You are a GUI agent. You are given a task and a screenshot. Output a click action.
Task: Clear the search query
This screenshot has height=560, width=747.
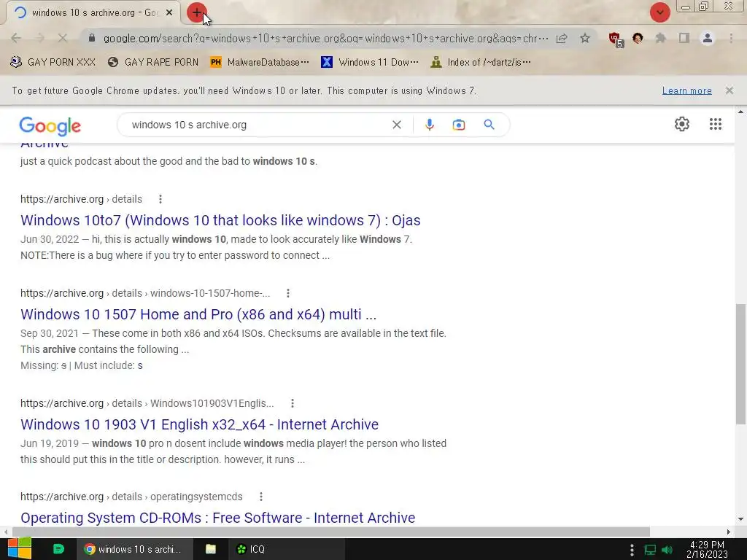point(396,125)
